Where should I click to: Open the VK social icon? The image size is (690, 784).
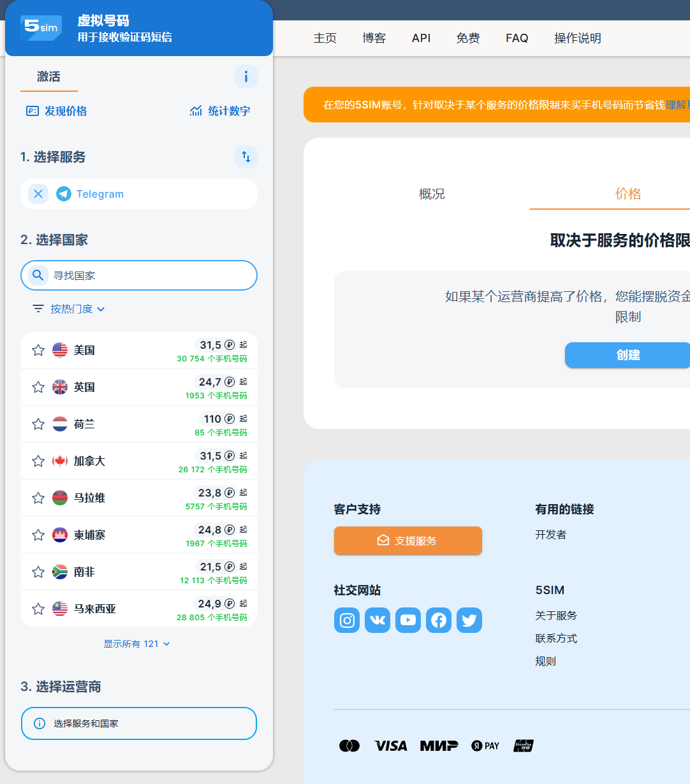click(x=378, y=620)
